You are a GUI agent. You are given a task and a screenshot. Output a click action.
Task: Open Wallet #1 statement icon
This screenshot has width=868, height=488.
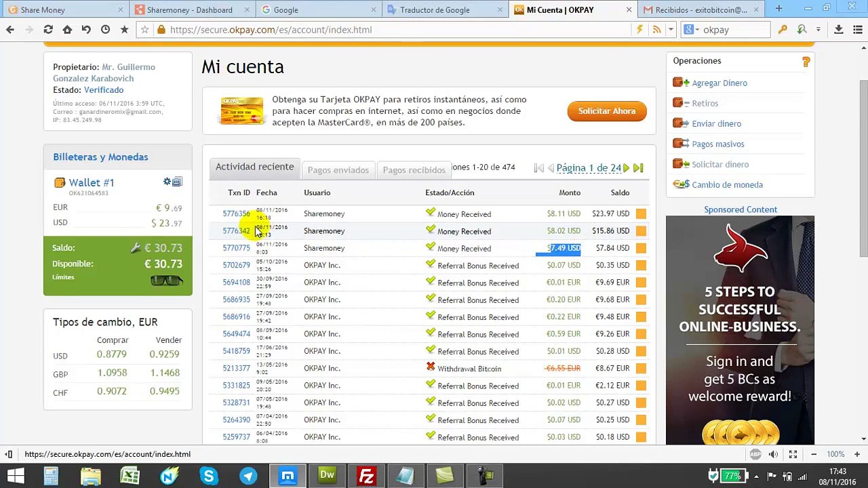tap(177, 182)
